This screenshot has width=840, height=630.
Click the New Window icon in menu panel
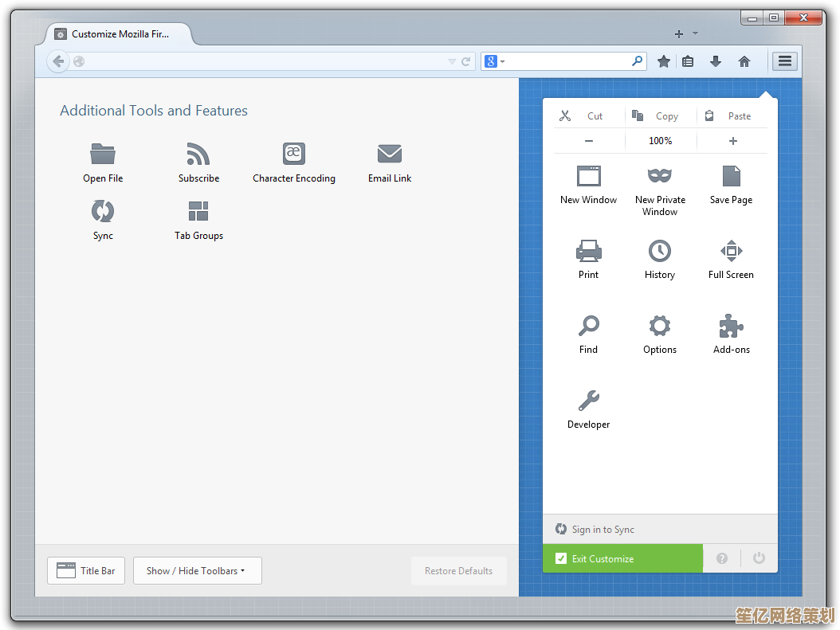click(589, 175)
